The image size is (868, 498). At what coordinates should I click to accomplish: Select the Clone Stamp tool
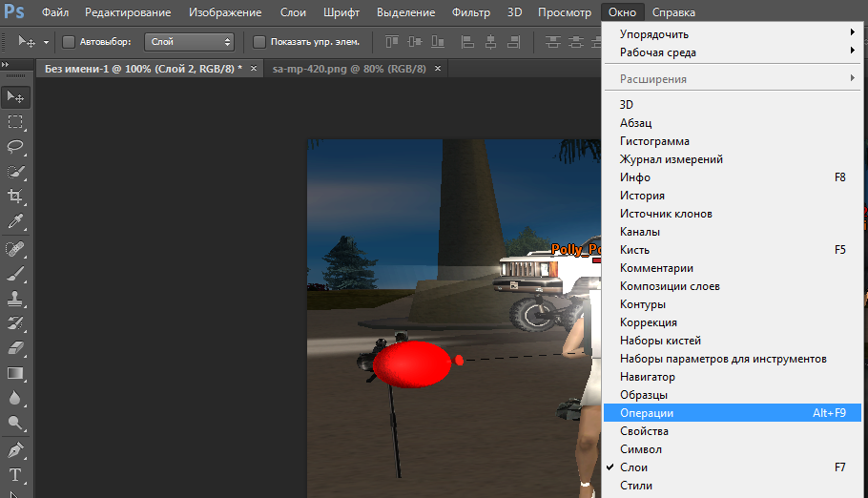click(15, 299)
